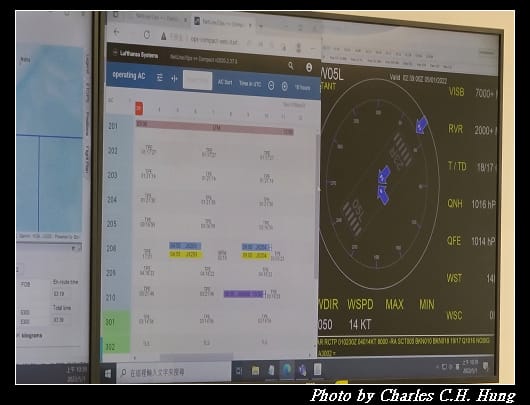Click the VISB visibility label
530x405 pixels.
coord(456,92)
